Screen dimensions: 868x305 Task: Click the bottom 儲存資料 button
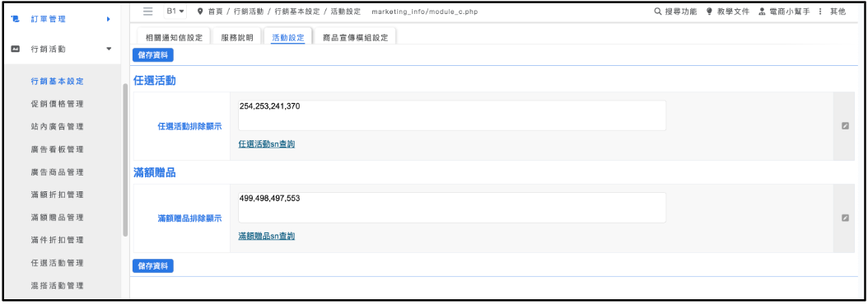pyautogui.click(x=153, y=266)
